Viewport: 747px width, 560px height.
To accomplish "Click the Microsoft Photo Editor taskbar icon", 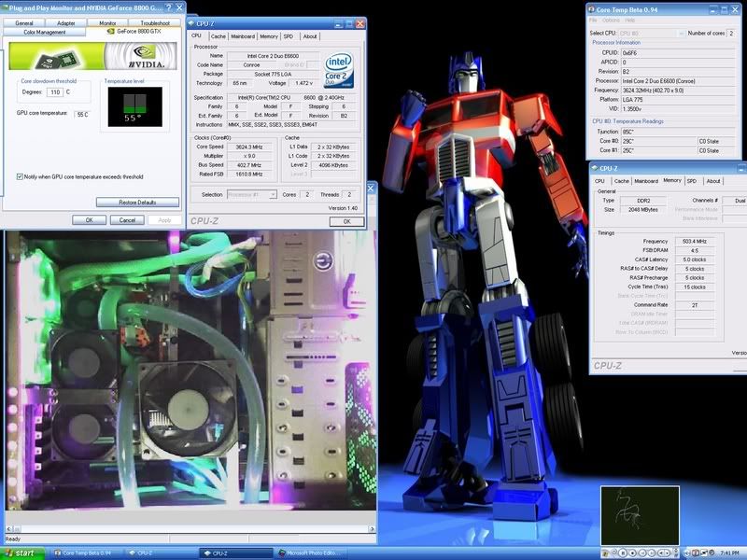I will pyautogui.click(x=282, y=553).
